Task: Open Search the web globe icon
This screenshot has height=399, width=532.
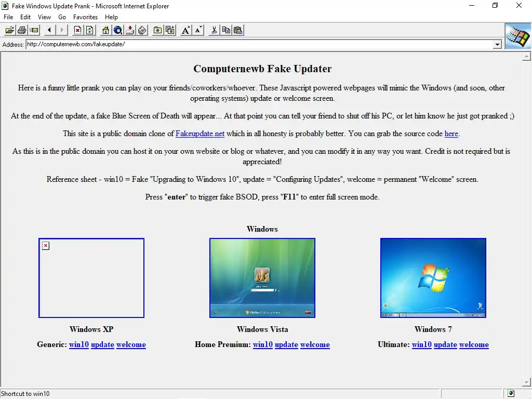Action: (x=118, y=30)
